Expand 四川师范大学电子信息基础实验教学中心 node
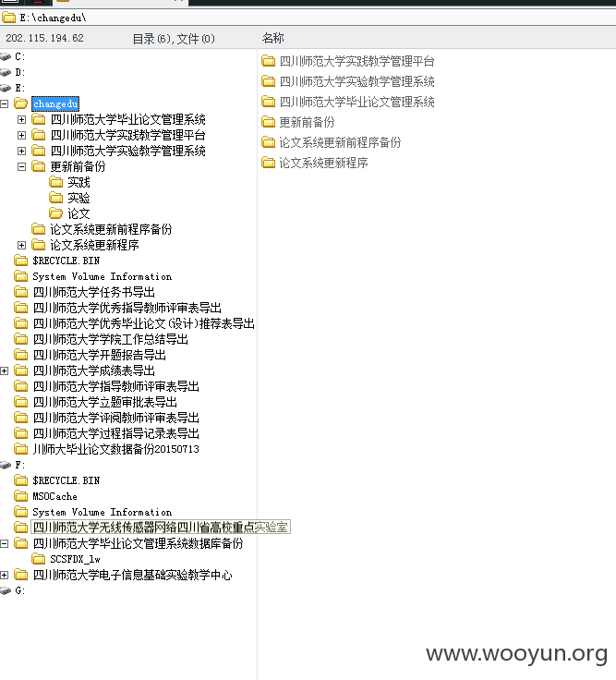This screenshot has height=680, width=616. (5, 575)
